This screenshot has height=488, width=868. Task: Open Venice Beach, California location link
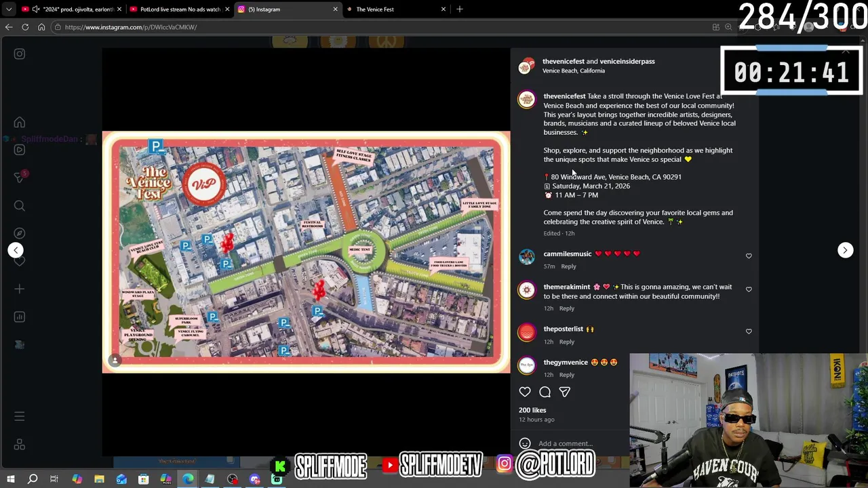pos(574,70)
